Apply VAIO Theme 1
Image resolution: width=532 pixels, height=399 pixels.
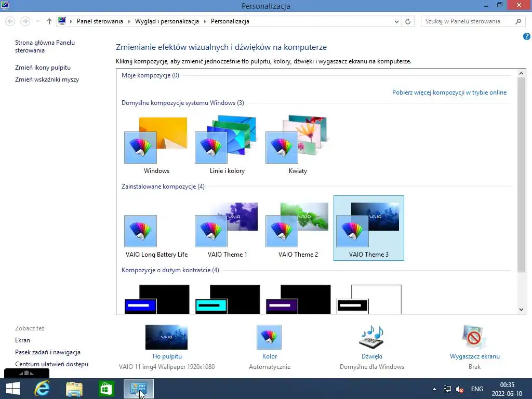227,229
